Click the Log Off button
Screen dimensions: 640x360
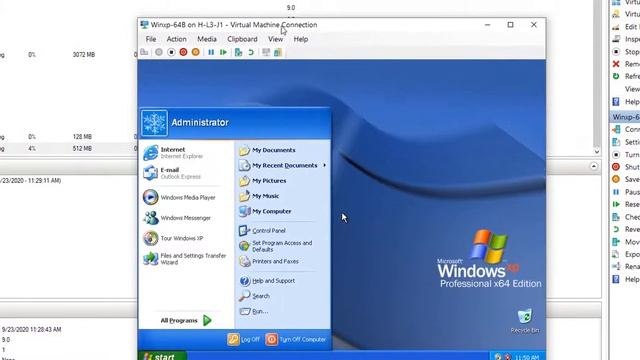tap(244, 340)
